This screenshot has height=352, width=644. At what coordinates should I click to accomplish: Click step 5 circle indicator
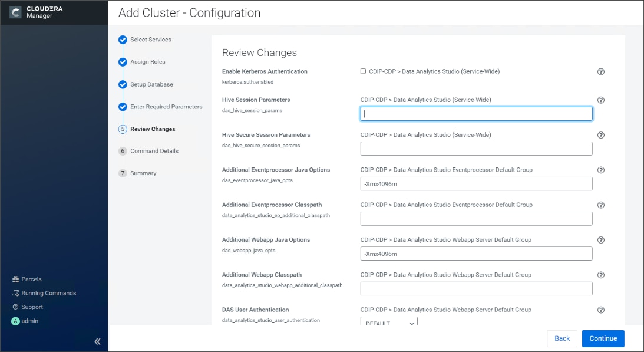click(x=123, y=129)
